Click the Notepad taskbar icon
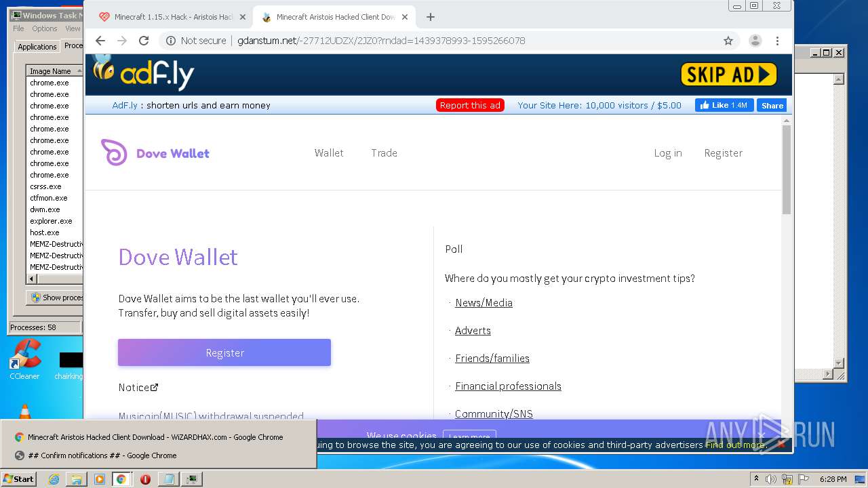This screenshot has width=868, height=488. (x=168, y=479)
